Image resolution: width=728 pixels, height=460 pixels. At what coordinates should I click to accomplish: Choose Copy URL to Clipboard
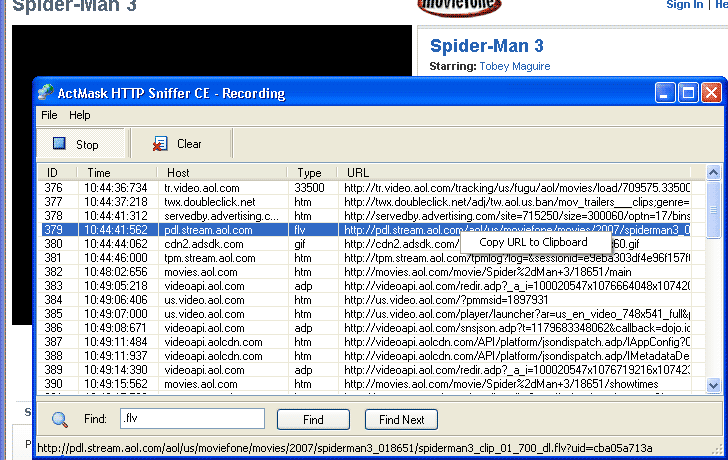[x=533, y=242]
